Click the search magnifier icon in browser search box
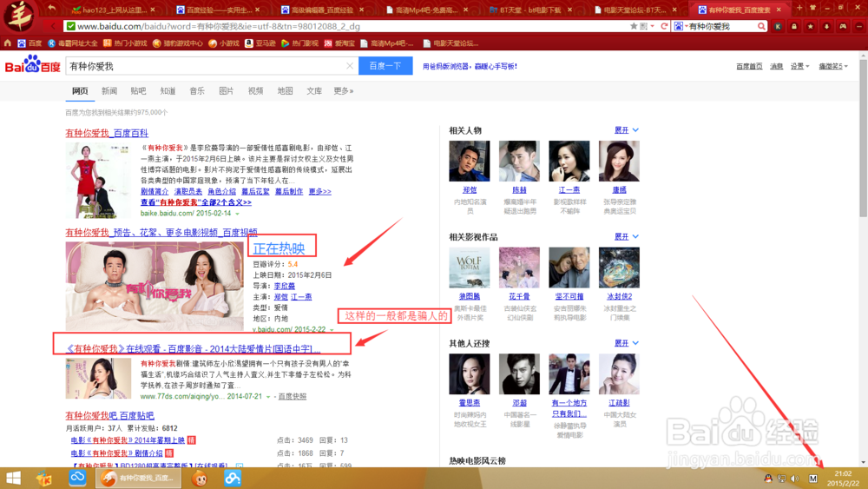This screenshot has width=868, height=489. [761, 26]
